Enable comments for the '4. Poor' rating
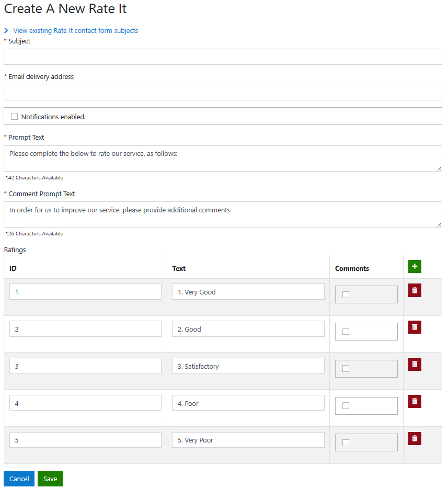 [346, 405]
